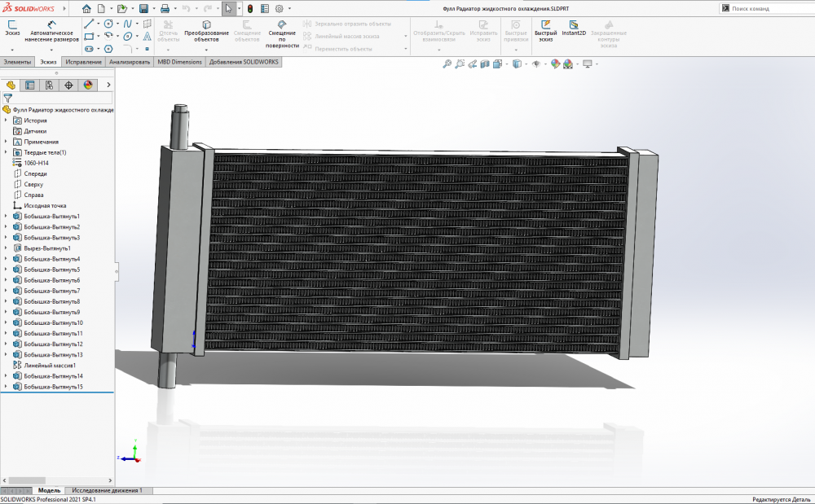The width and height of the screenshot is (815, 504).
Task: Expand the Твердые тела(1) folder
Action: 6,152
